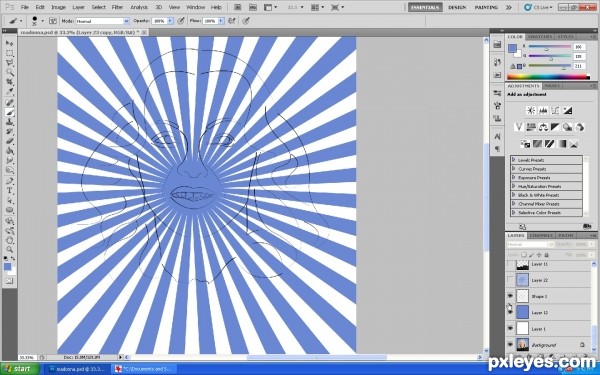Select the Eraser tool
Viewport: 600px width, 375px height.
pyautogui.click(x=10, y=142)
